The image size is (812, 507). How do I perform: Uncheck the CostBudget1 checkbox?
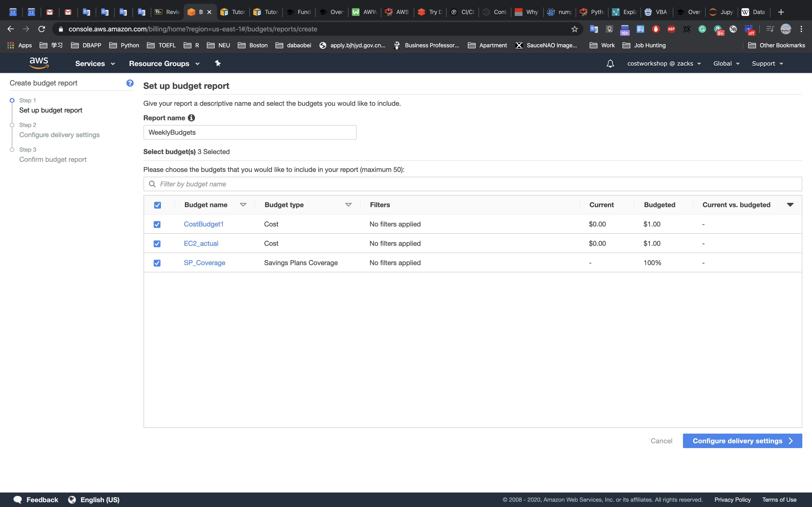tap(157, 224)
